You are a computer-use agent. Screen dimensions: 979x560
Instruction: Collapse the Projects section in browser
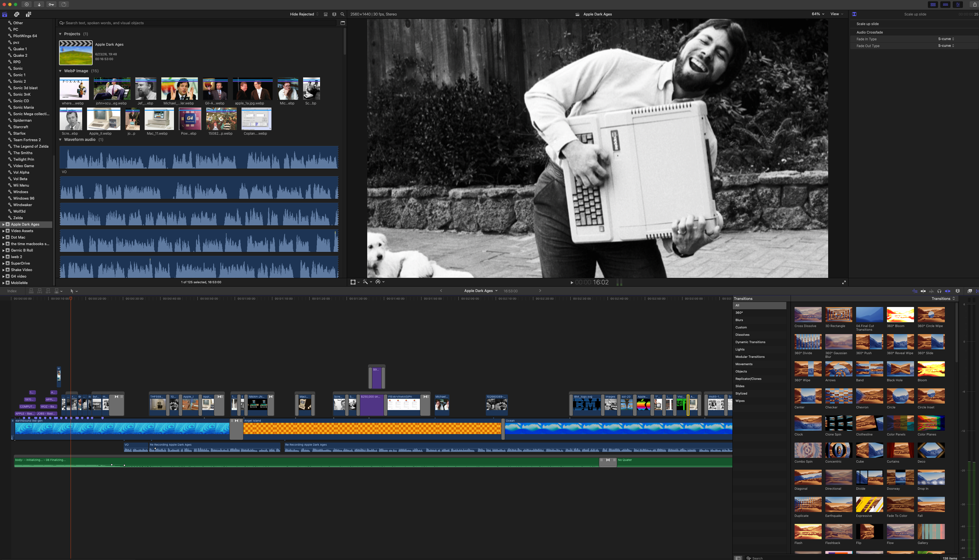(60, 34)
